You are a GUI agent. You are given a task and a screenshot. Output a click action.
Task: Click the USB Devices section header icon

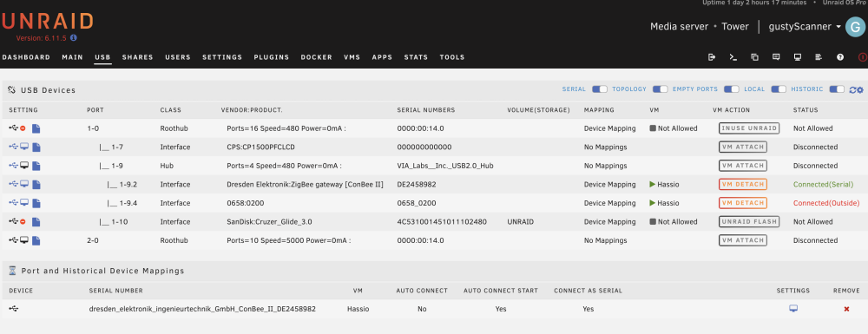pyautogui.click(x=11, y=89)
